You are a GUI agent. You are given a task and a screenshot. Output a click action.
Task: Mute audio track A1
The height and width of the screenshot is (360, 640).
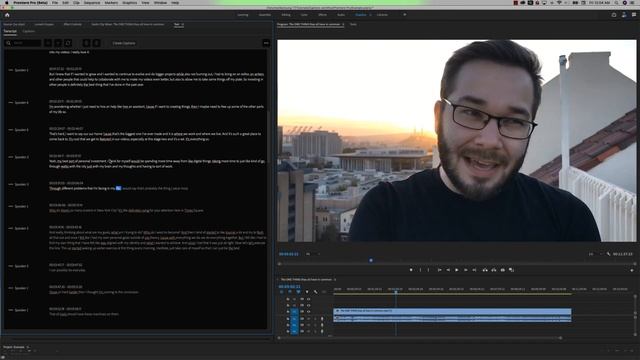[309, 319]
